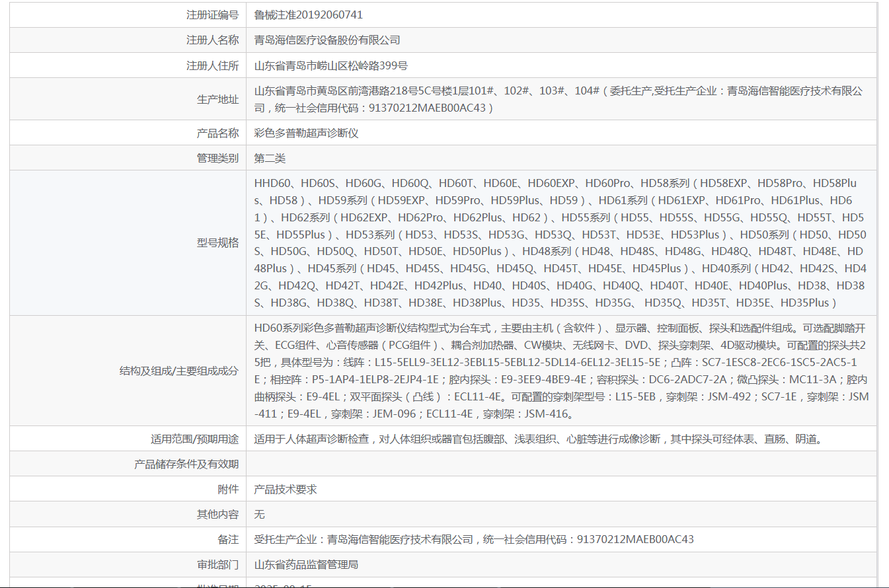Click the '产品名称' row label

click(x=217, y=133)
